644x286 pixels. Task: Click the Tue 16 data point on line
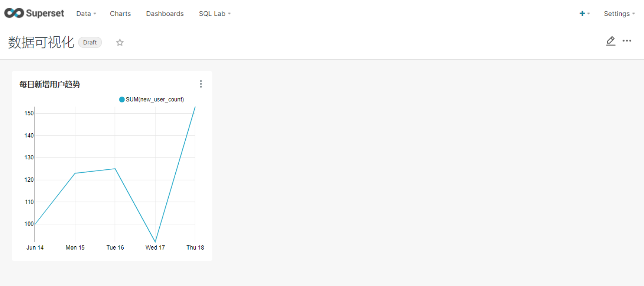tap(115, 169)
